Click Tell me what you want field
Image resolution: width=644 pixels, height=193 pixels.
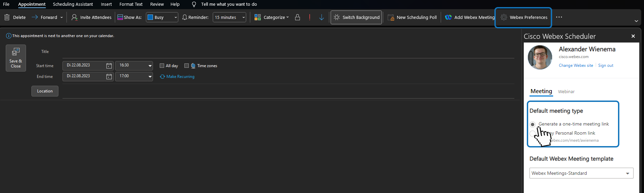(x=229, y=4)
